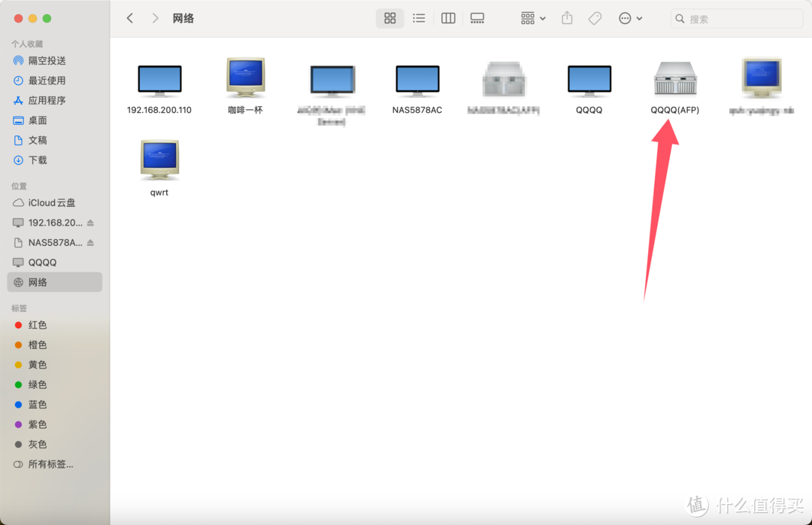Switch to gallery view
This screenshot has height=525, width=812.
(477, 19)
